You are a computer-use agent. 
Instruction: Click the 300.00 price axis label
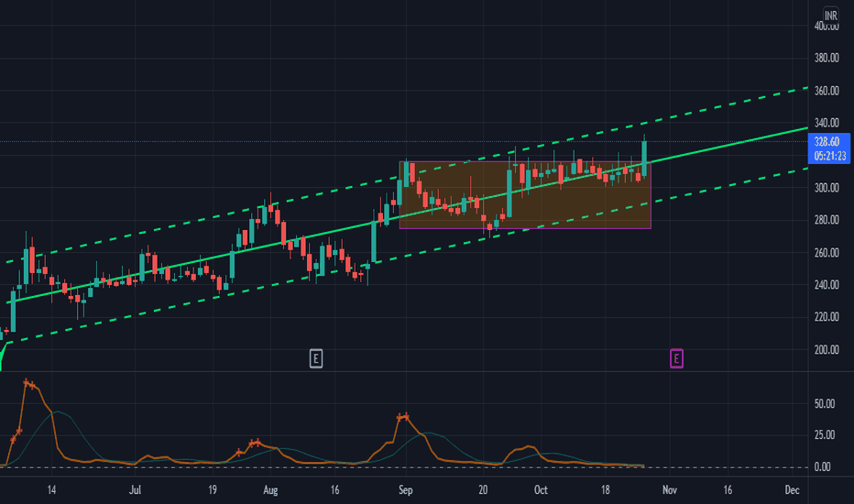(827, 188)
